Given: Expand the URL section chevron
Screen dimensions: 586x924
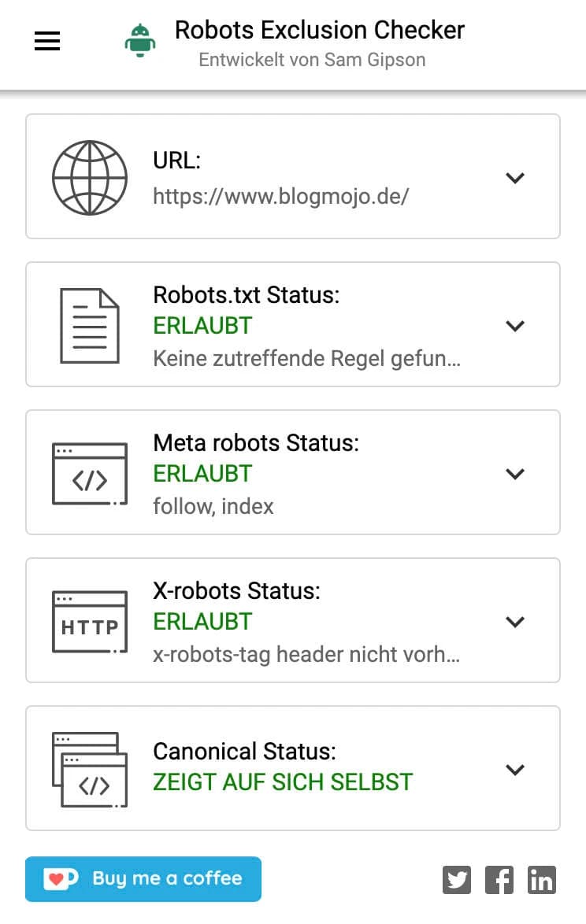Looking at the screenshot, I should coord(515,178).
